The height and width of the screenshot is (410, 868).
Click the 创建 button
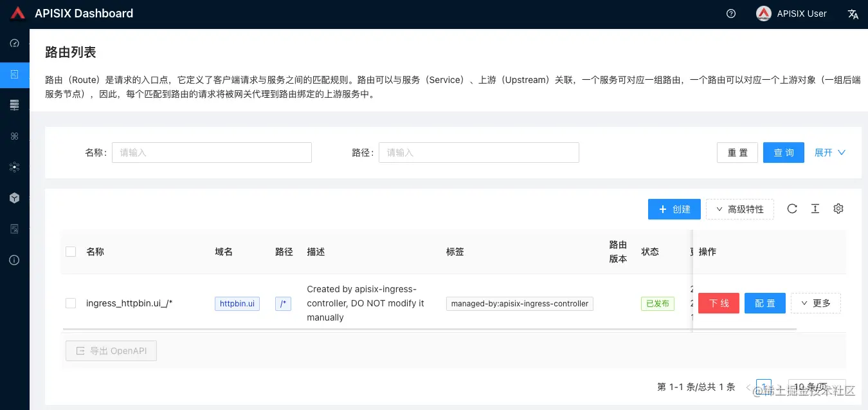click(674, 209)
